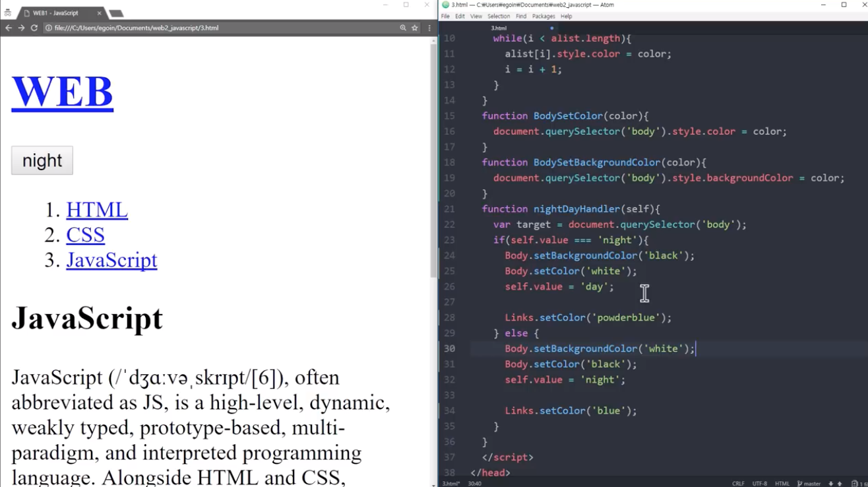This screenshot has width=868, height=487.
Task: Click line number 21 in Atom gutter
Action: point(449,209)
